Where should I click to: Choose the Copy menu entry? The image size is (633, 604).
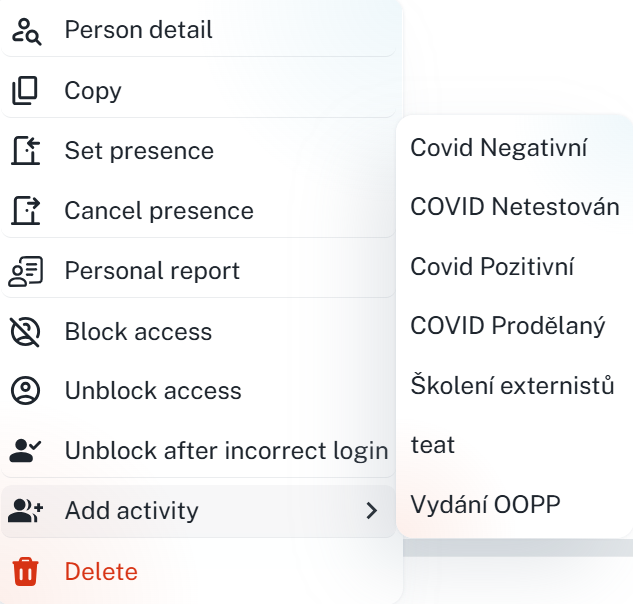click(93, 91)
